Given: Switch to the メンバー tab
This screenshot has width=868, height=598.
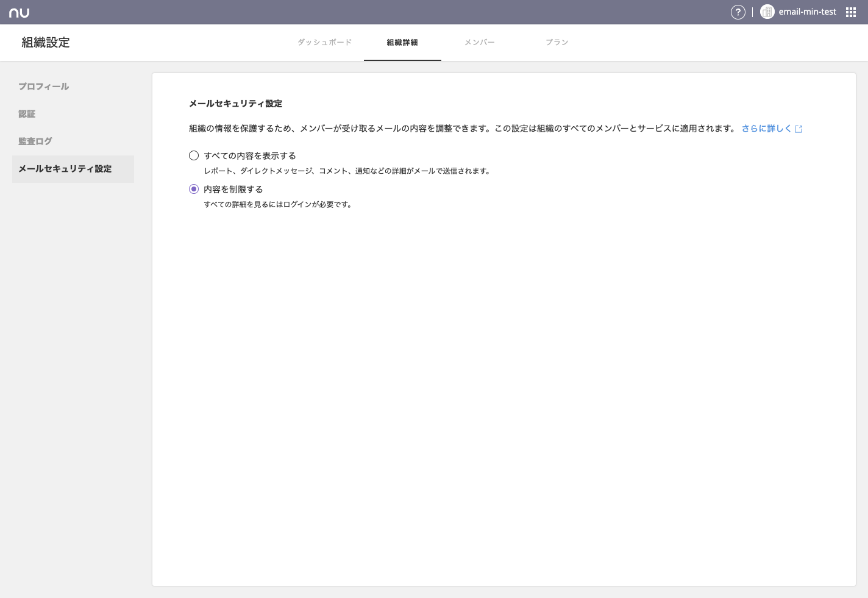Looking at the screenshot, I should pyautogui.click(x=479, y=42).
